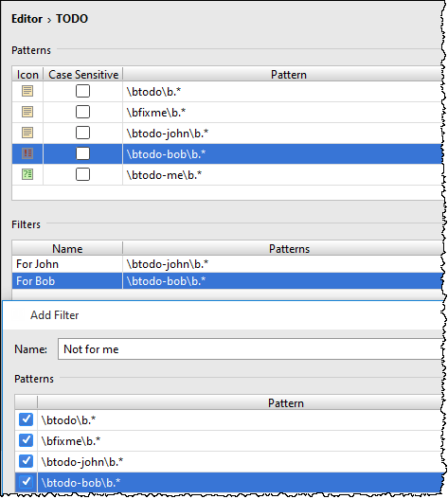Click the Editor breadcrumb link

pos(27,19)
